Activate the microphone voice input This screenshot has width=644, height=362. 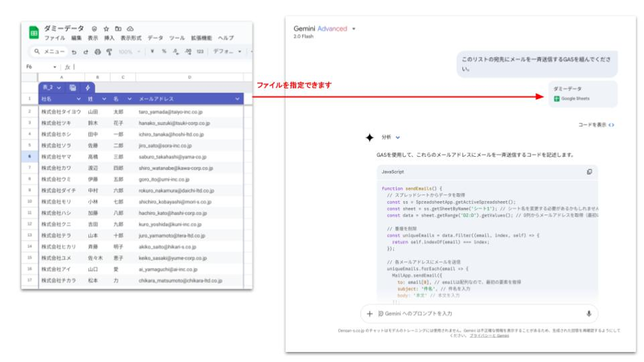589,314
